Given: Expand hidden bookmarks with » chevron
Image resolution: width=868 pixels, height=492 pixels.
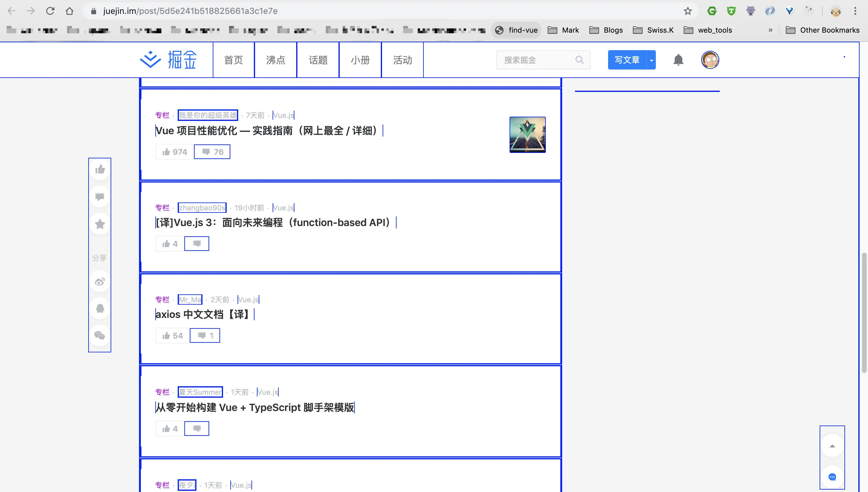Looking at the screenshot, I should 770,30.
